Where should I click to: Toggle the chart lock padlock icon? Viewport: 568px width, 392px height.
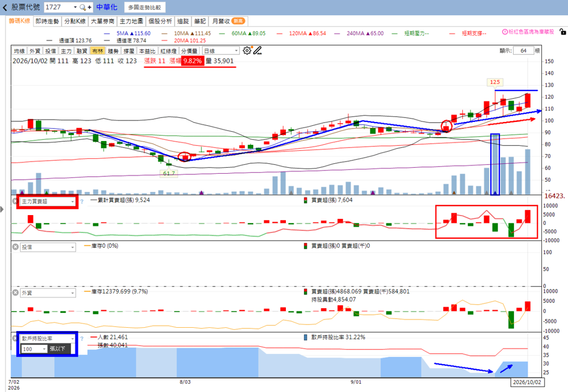point(562,32)
